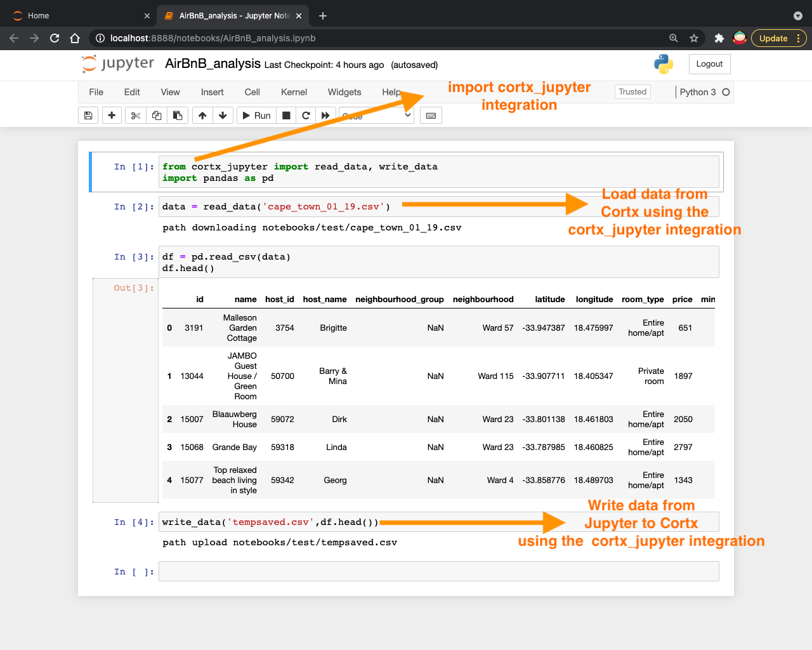This screenshot has height=650, width=812.
Task: Interrupt the kernel stop icon
Action: click(x=286, y=116)
